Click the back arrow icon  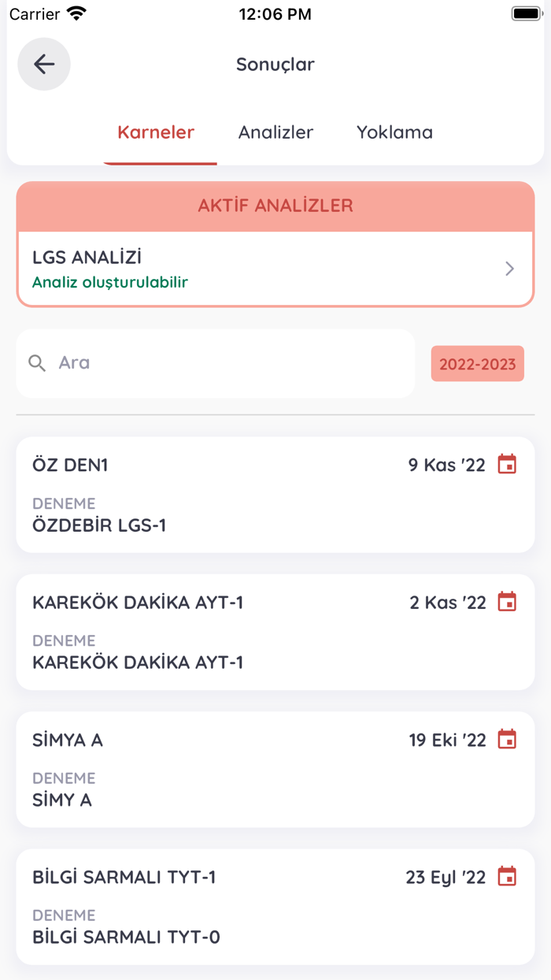pos(44,64)
